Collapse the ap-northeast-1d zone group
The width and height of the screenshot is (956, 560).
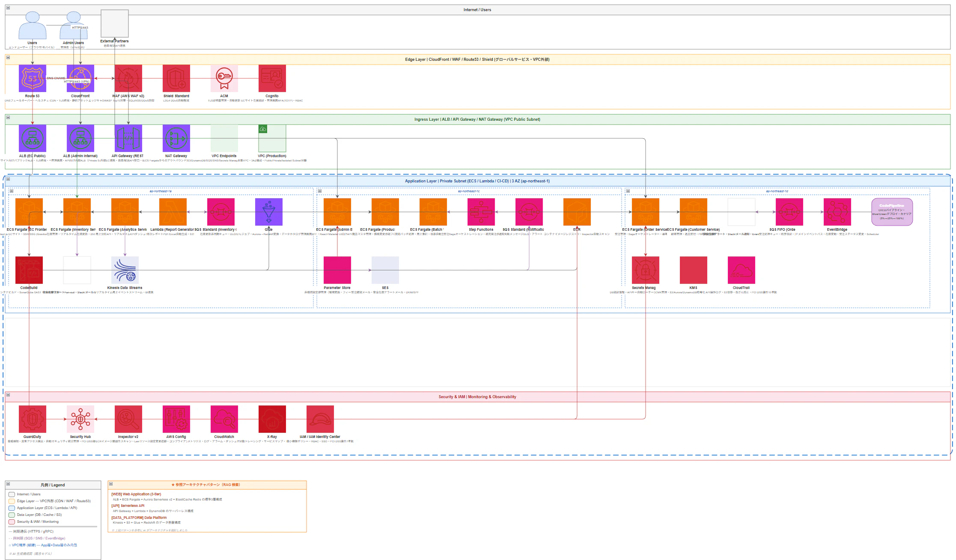628,191
